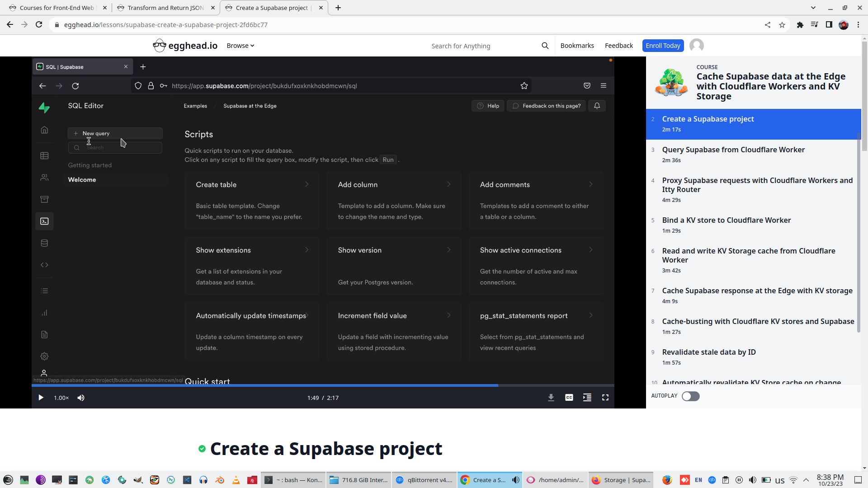Bookmark this page with star icon

tap(782, 25)
